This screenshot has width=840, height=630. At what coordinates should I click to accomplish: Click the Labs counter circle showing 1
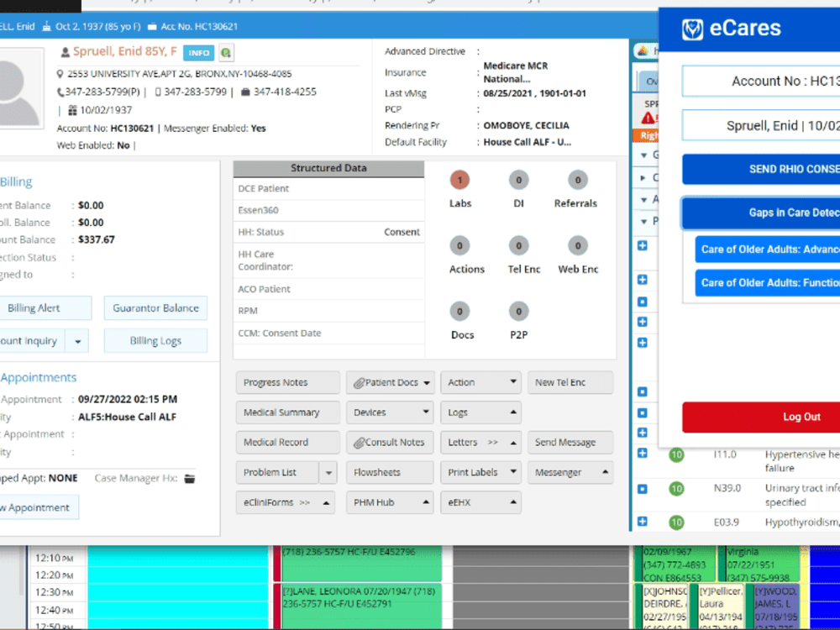click(459, 180)
